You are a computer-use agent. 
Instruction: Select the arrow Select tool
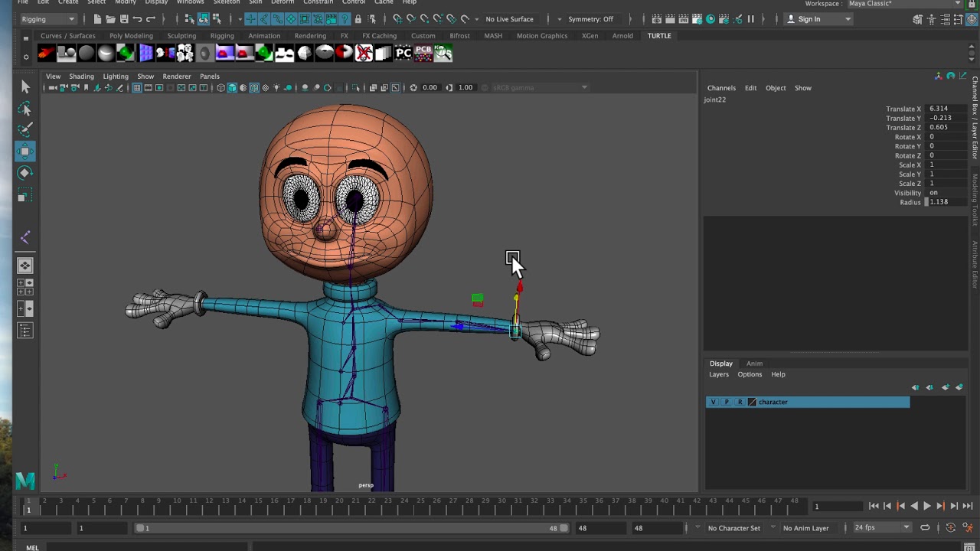pyautogui.click(x=25, y=87)
